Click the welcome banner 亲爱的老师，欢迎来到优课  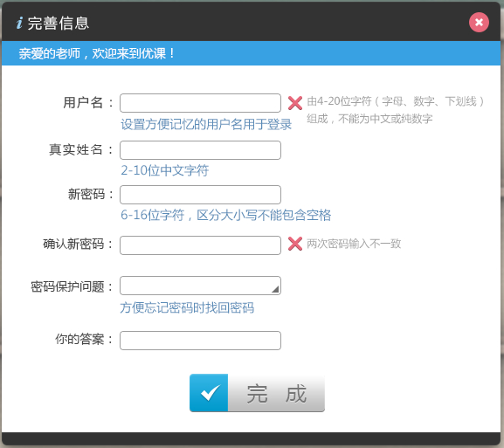click(96, 53)
